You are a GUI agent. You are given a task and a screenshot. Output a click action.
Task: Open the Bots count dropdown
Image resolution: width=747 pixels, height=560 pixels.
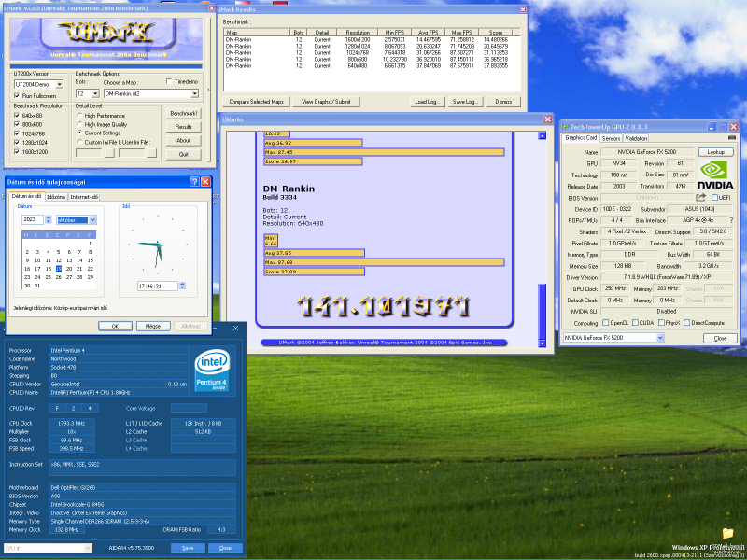[95, 94]
